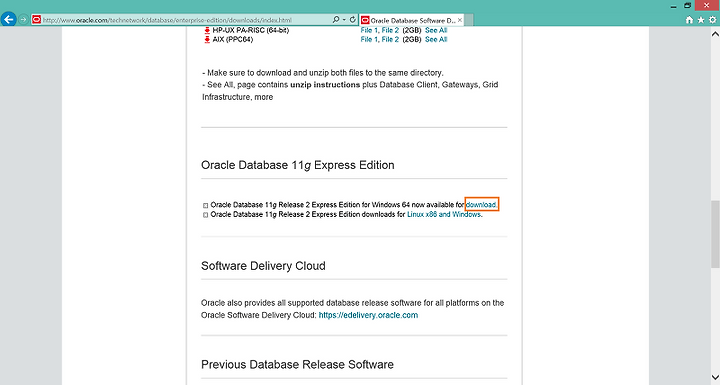Click the Software Delivery Cloud heading
Screen dimensions: 720x385
[x=263, y=266]
